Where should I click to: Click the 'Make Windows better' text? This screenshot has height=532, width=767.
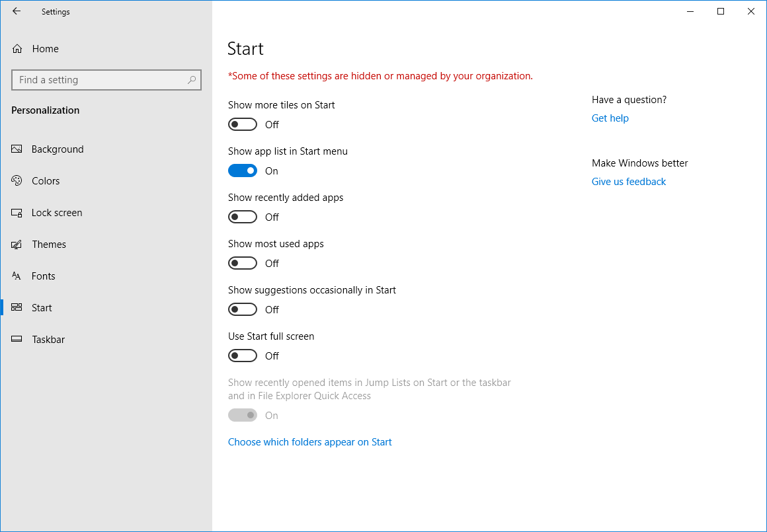[640, 163]
